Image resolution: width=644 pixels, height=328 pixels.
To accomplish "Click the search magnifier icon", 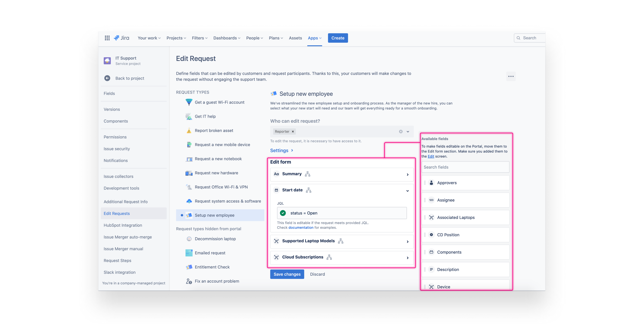I will tap(519, 38).
